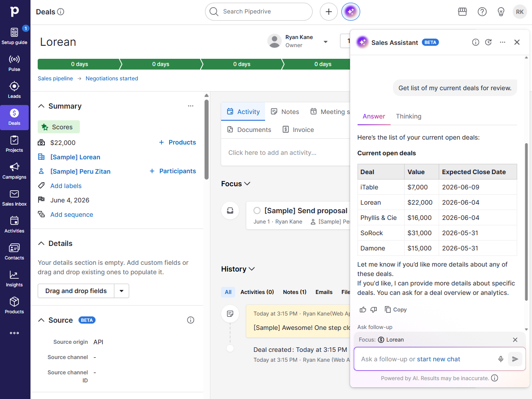Image resolution: width=532 pixels, height=399 pixels.
Task: Open Pulse in the sidebar
Action: (14, 63)
